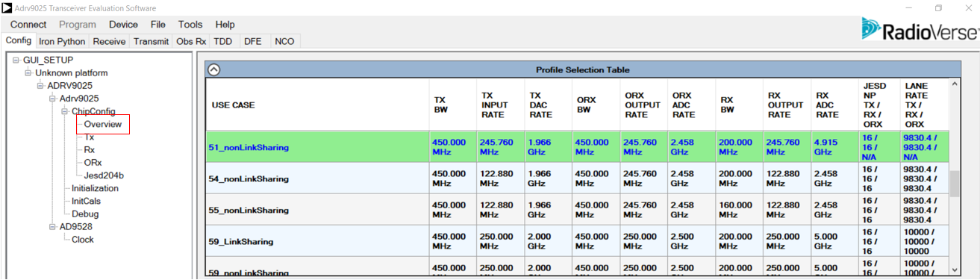Open the Device menu
Screen dimensions: 980x280
[x=123, y=25]
